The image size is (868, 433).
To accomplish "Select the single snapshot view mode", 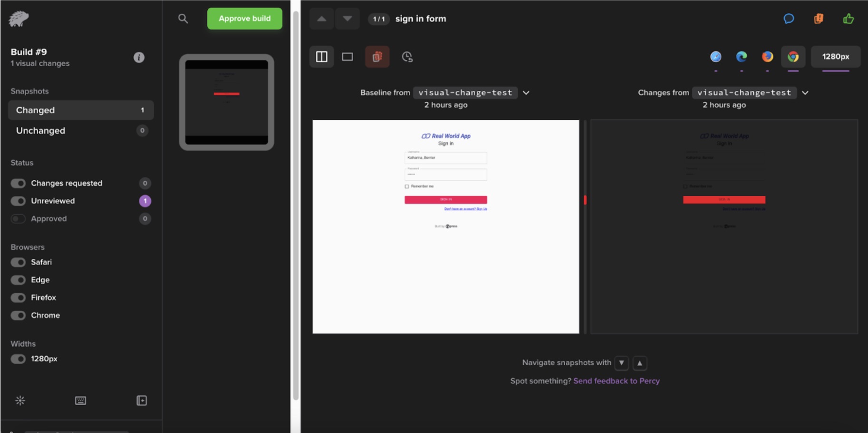I will point(347,57).
